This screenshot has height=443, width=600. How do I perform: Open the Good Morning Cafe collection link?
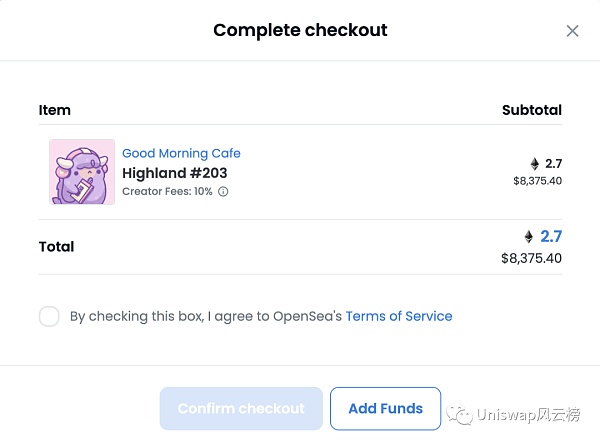(x=181, y=153)
